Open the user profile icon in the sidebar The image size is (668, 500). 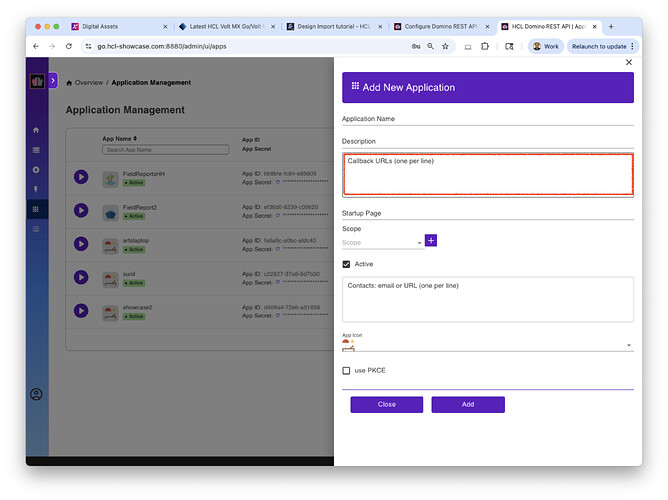(x=36, y=394)
